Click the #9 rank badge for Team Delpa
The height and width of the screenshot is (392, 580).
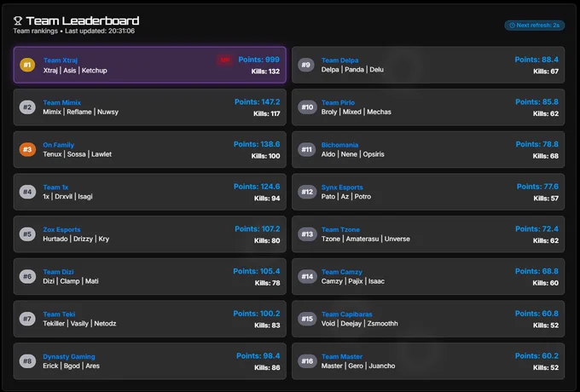(x=306, y=65)
